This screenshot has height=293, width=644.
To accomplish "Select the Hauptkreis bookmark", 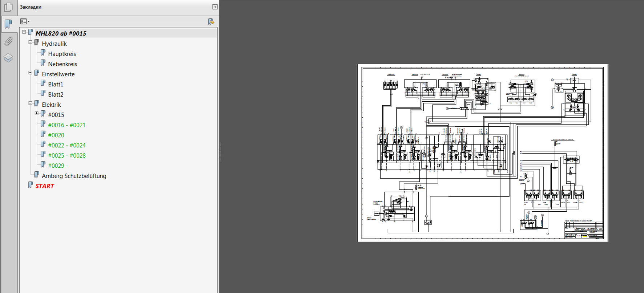I will (x=62, y=54).
